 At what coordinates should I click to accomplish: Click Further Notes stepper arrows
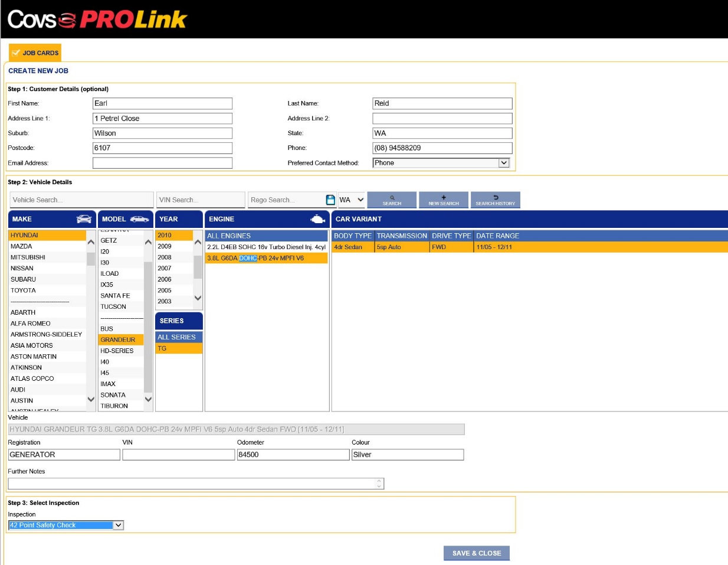[x=379, y=484]
